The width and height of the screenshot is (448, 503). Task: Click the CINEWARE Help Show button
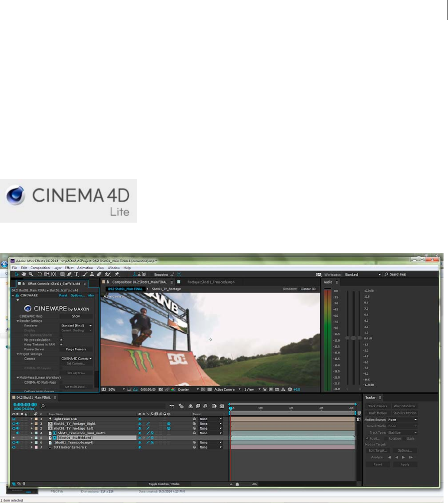76,316
